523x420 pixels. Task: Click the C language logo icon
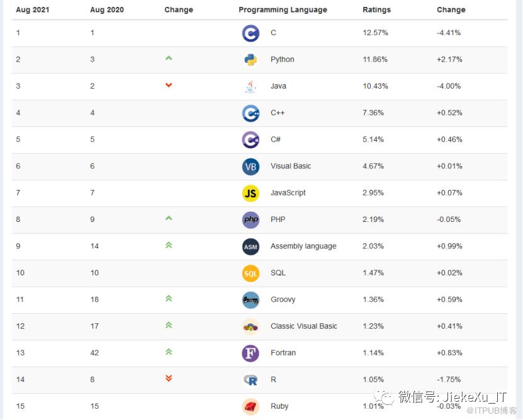pyautogui.click(x=250, y=33)
